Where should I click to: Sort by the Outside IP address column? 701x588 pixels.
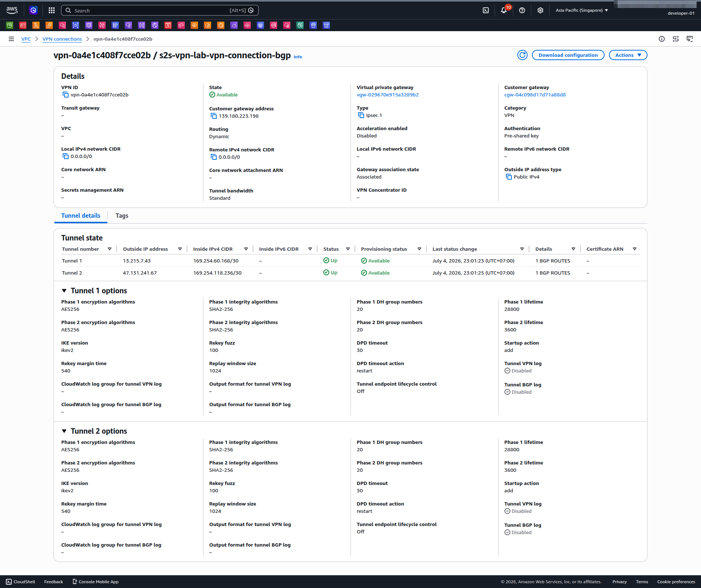click(x=180, y=249)
